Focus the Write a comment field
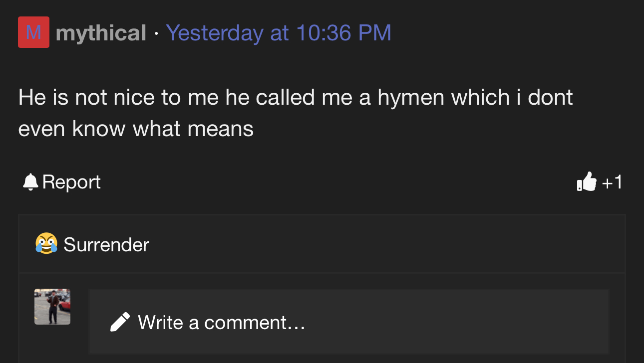The width and height of the screenshot is (644, 363). [348, 322]
